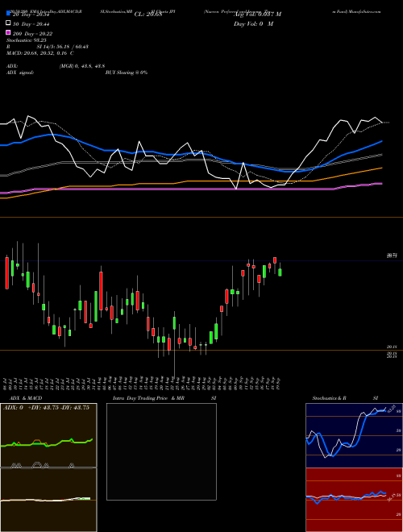This screenshot has width=403, height=532.
Task: Click the blue Stochastics chart panel
Action: (354, 435)
